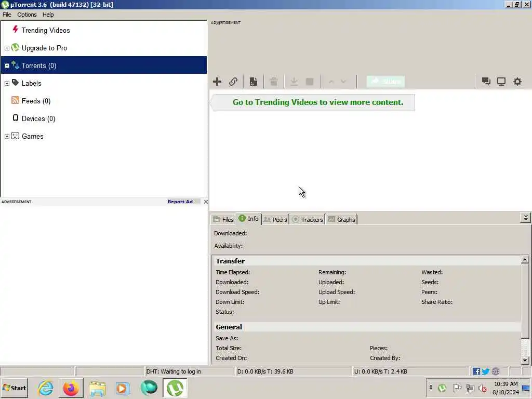
Task: Click the Start download arrow icon
Action: coord(294,82)
